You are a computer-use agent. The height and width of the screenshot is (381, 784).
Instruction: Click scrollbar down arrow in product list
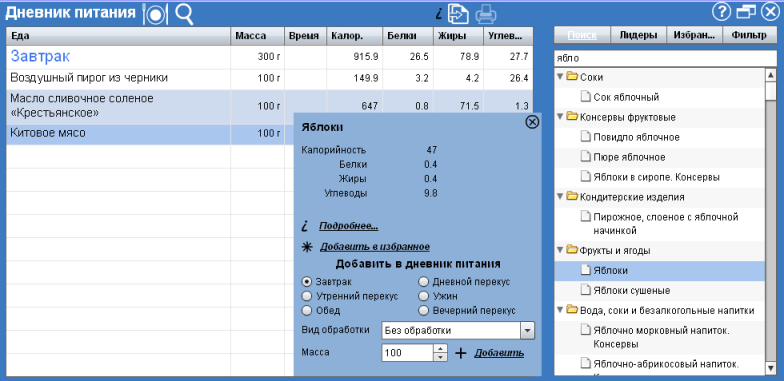pyautogui.click(x=771, y=368)
